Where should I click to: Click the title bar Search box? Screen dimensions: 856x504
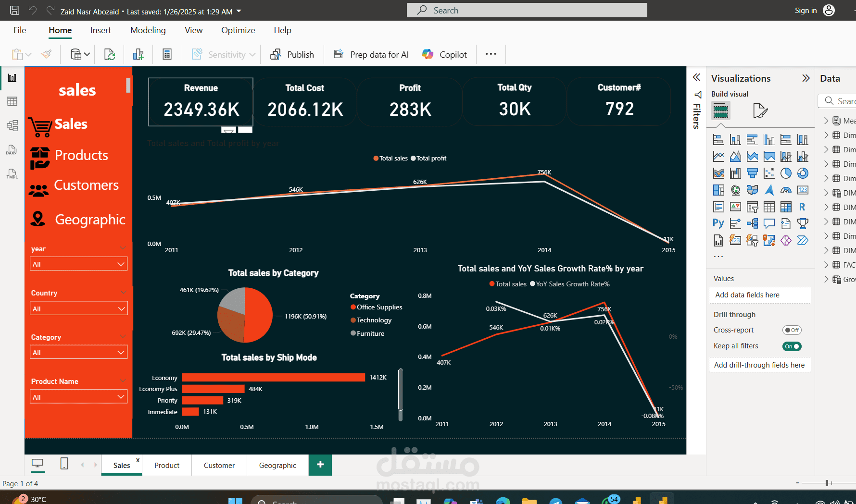pyautogui.click(x=527, y=10)
